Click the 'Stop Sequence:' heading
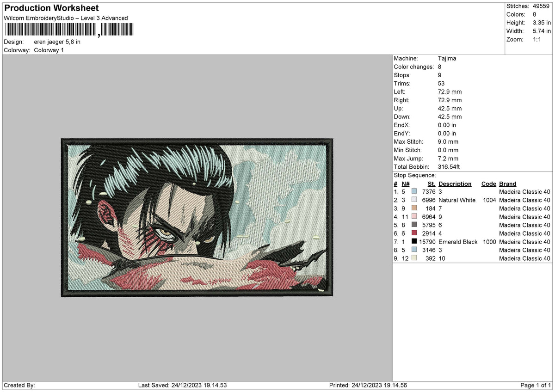The width and height of the screenshot is (555, 392). pos(415,175)
